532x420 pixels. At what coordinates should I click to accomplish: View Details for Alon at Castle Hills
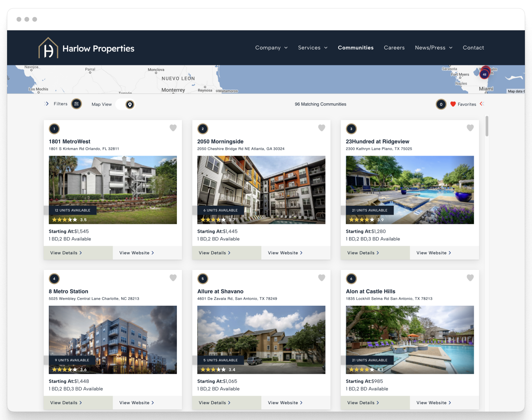click(x=376, y=403)
